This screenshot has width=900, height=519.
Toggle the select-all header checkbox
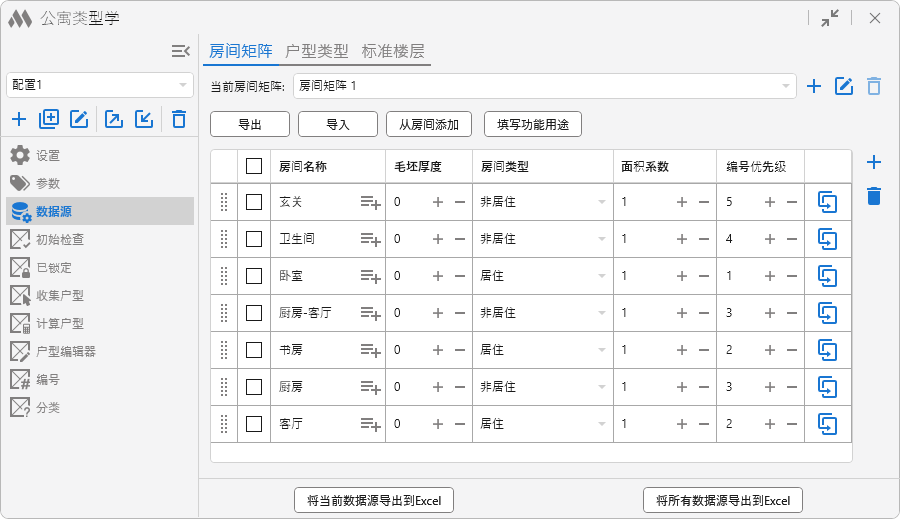point(254,166)
